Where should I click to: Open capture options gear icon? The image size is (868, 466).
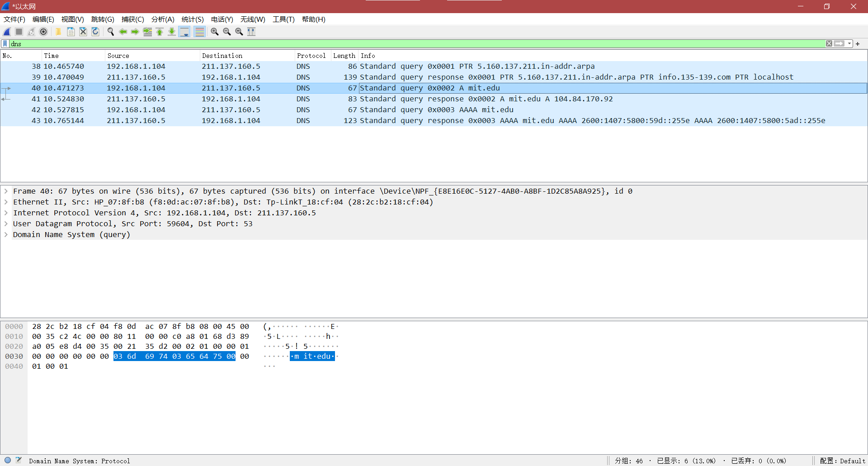tap(43, 32)
